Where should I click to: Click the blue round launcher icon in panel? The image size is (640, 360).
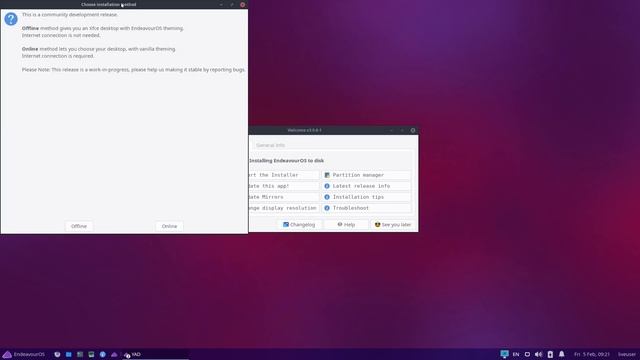[x=102, y=354]
